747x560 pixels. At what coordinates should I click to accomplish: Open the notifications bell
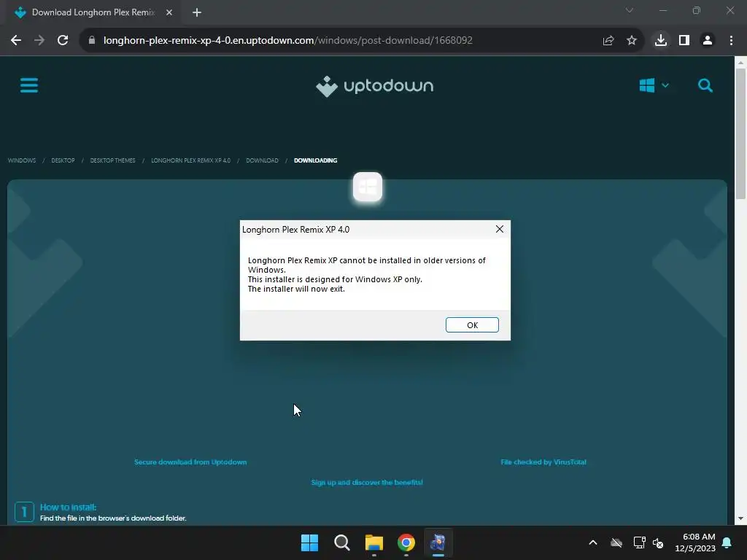coord(727,542)
